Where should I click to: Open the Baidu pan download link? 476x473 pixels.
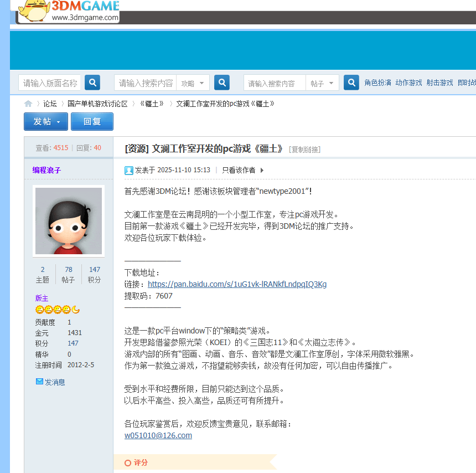237,284
